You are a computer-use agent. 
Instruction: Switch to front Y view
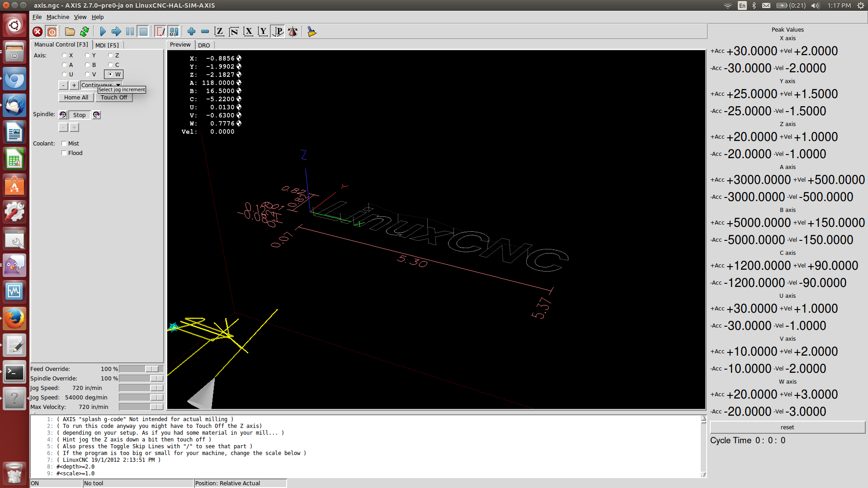(263, 32)
